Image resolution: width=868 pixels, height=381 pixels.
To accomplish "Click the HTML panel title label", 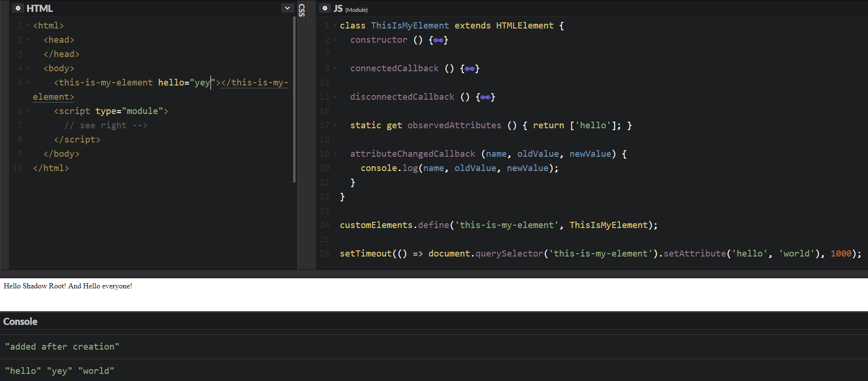I will (x=39, y=9).
